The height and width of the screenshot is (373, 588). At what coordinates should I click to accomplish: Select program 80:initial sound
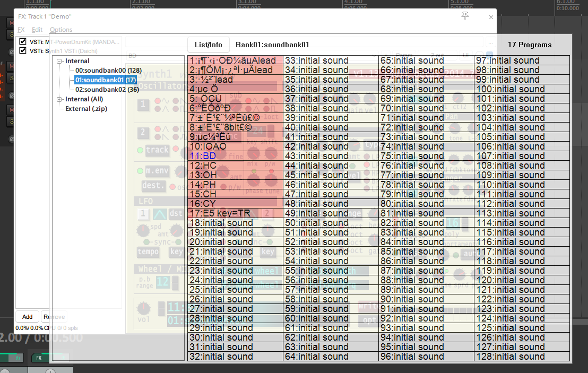(x=426, y=204)
